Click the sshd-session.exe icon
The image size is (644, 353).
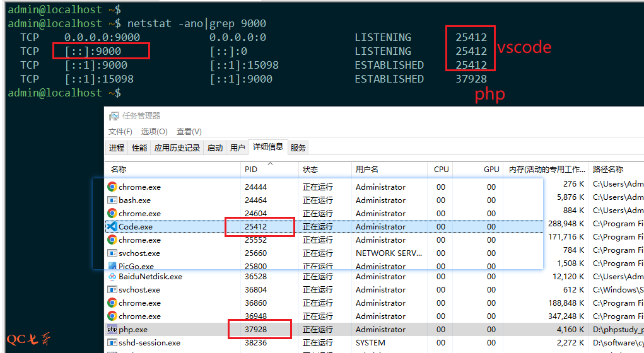pos(112,343)
